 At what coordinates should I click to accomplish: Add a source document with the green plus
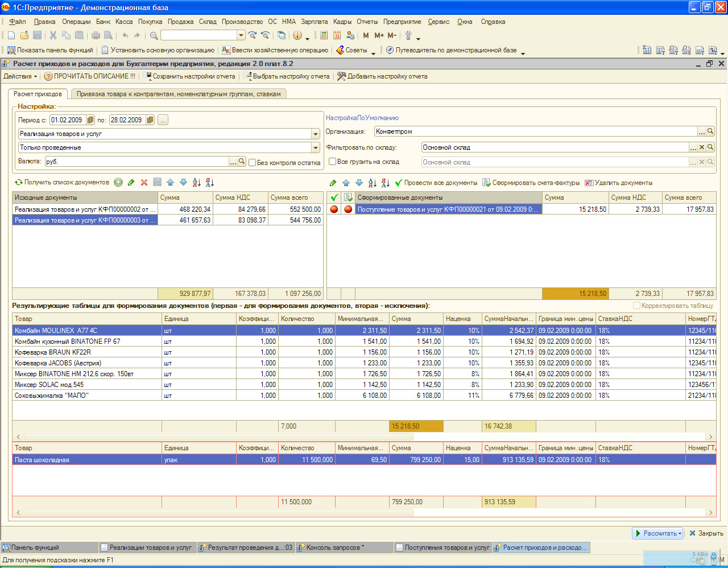pos(118,182)
